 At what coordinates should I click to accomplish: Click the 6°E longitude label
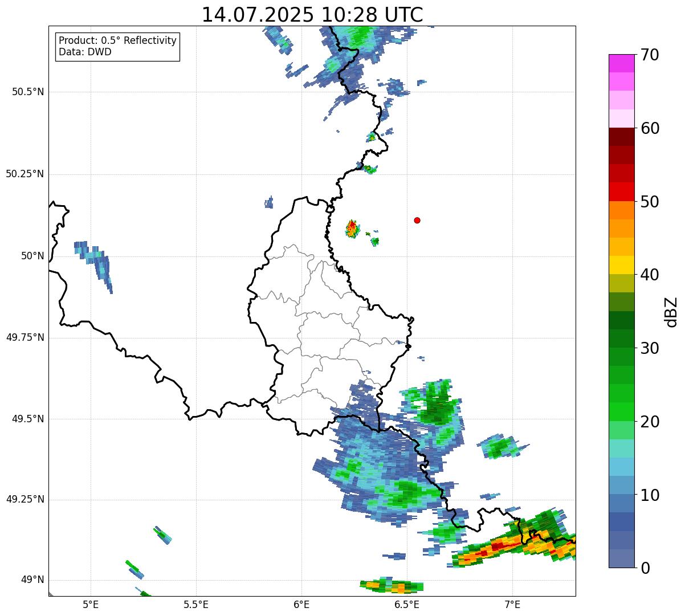(301, 604)
